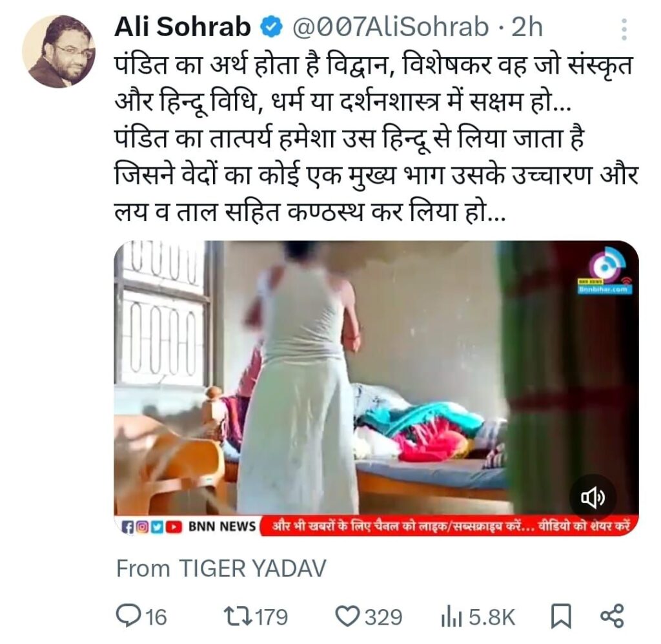Click the reply comment bubble icon
The image size is (661, 644).
pyautogui.click(x=127, y=616)
